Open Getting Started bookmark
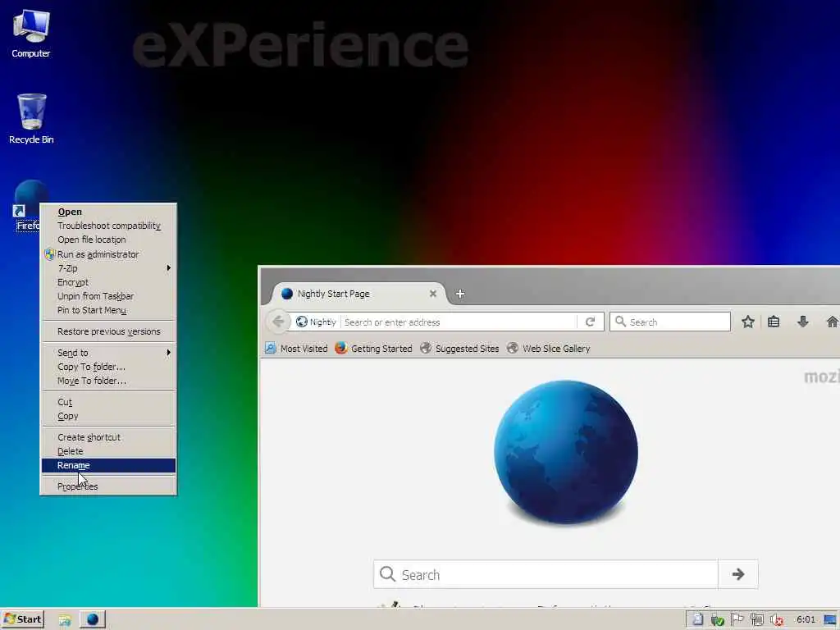Screen dimensions: 840x630 373,348
